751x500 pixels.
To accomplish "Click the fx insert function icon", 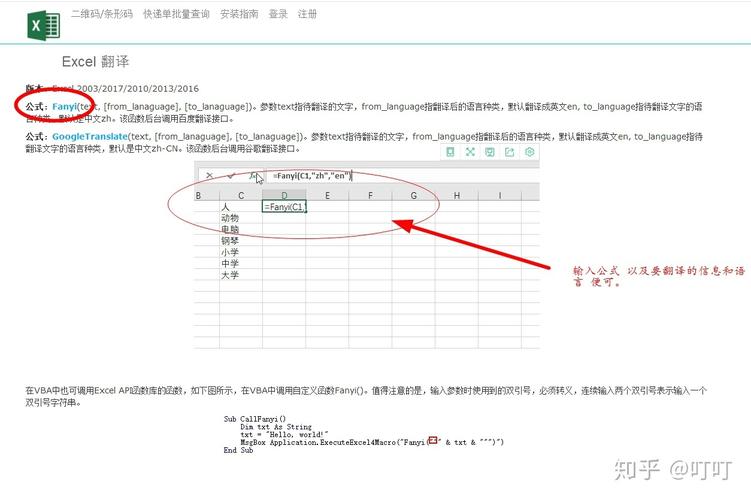I will [252, 175].
